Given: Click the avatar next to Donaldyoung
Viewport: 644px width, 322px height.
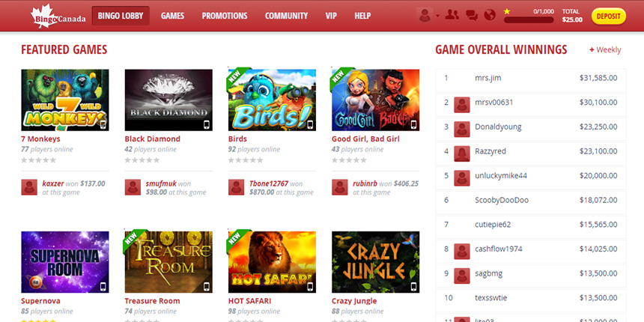Looking at the screenshot, I should (461, 130).
